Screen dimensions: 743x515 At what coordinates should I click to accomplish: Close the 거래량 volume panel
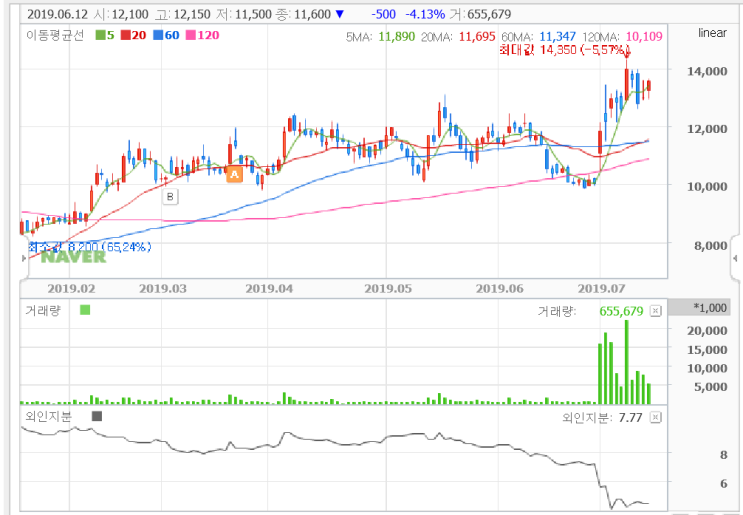tap(655, 311)
